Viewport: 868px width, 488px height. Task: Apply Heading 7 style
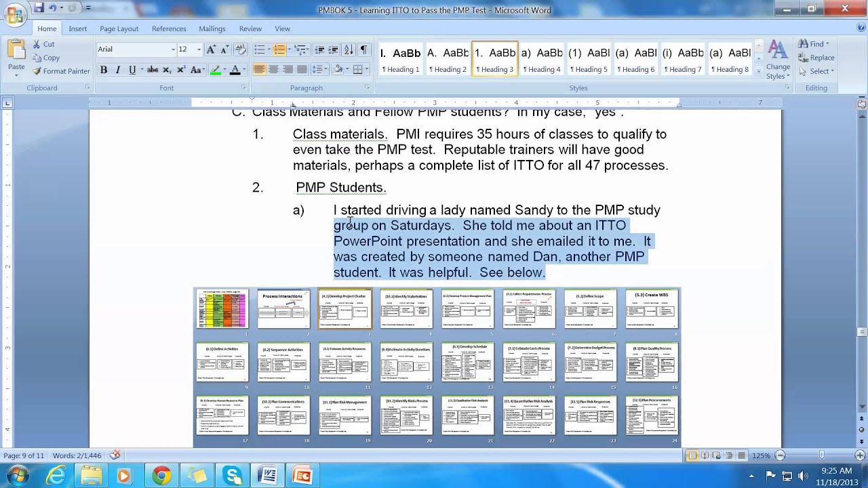point(683,59)
